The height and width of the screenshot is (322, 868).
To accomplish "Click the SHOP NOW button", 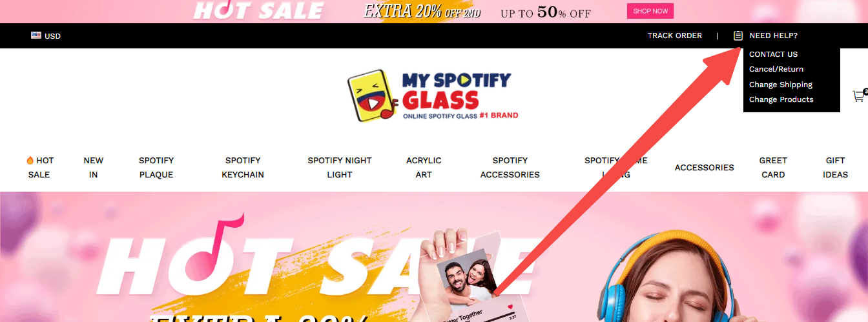I will click(650, 11).
